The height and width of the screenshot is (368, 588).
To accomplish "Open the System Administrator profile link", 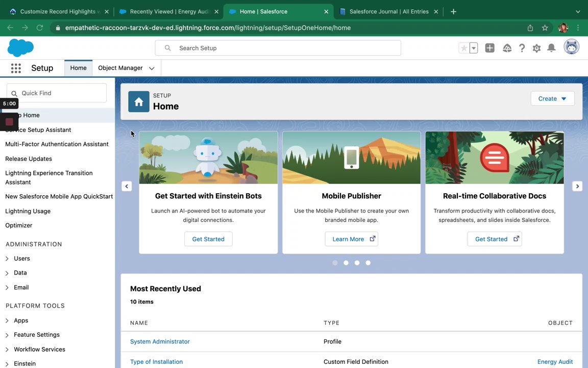I will coord(160,341).
